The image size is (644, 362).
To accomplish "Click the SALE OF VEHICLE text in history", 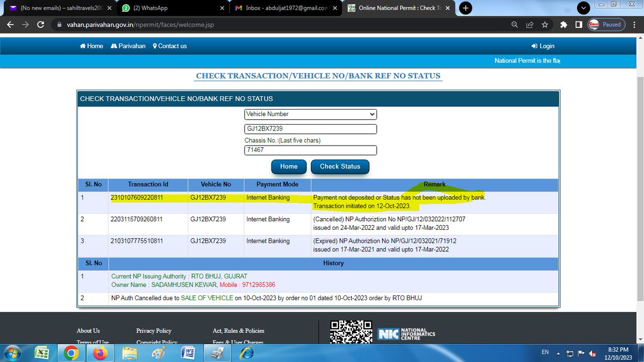I will [x=207, y=298].
